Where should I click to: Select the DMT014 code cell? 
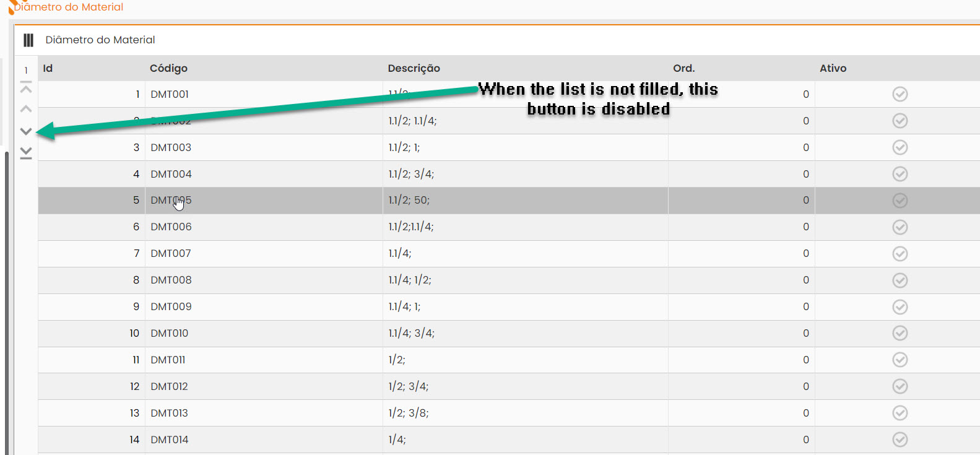tap(264, 440)
